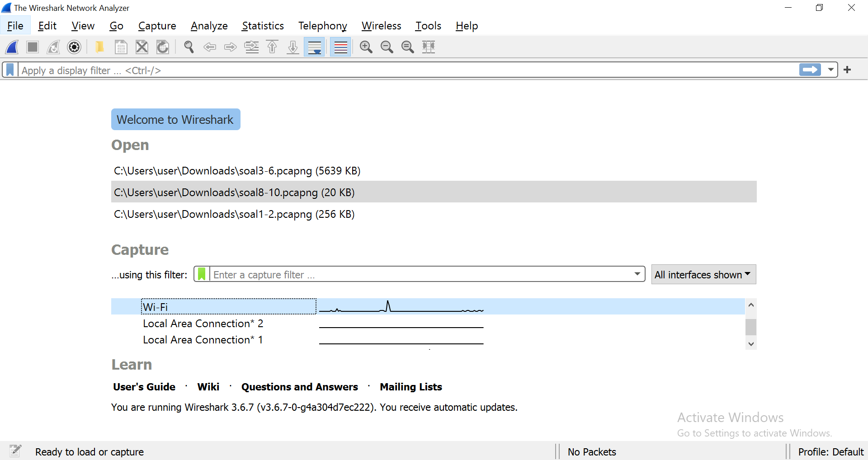Click interface list scrollbar thumb

pyautogui.click(x=750, y=327)
